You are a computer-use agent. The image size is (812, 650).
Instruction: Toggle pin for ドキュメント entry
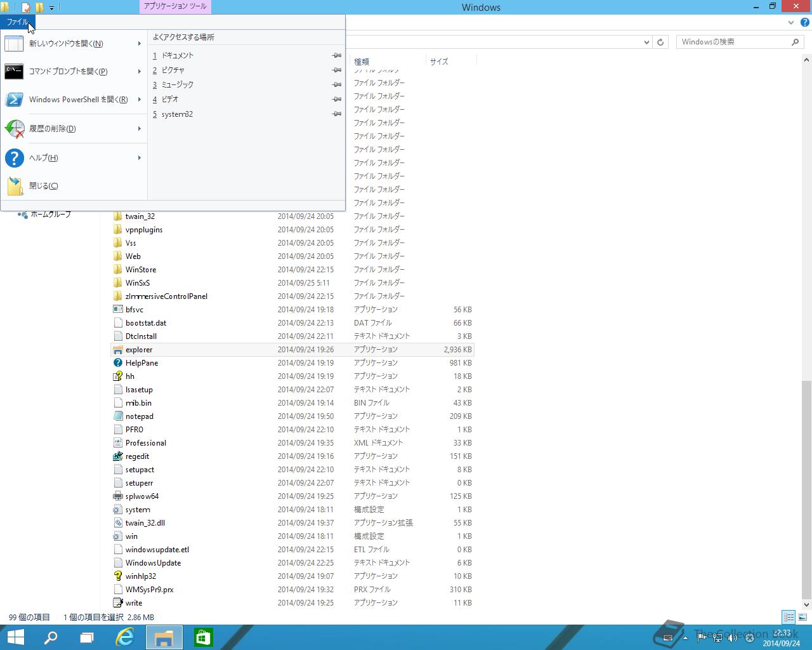click(x=337, y=56)
